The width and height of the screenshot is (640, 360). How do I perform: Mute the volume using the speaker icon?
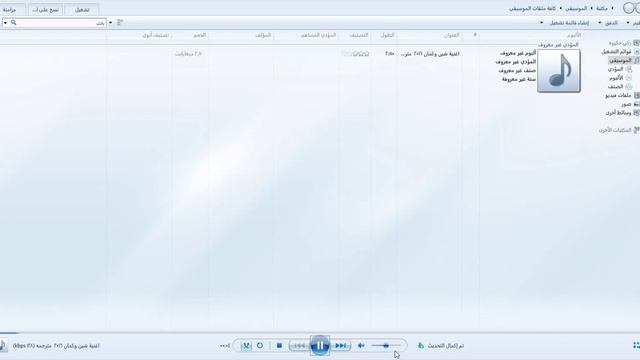[361, 346]
